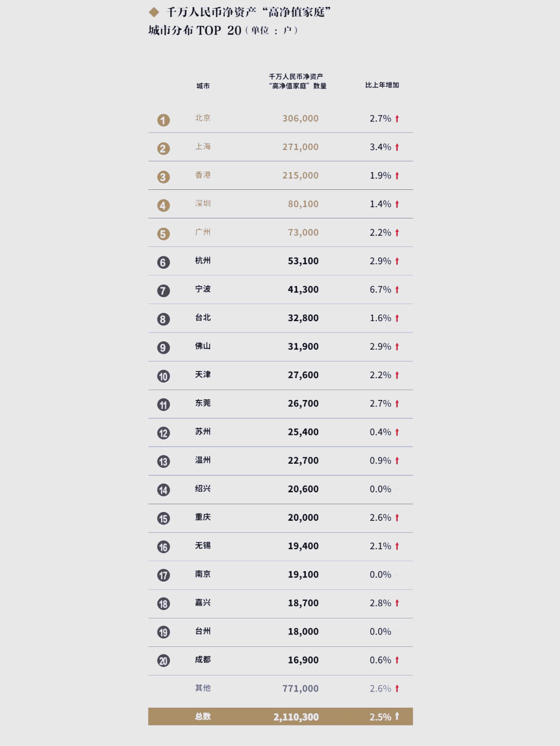Click the rank 20 badge beside 成都

click(x=163, y=661)
